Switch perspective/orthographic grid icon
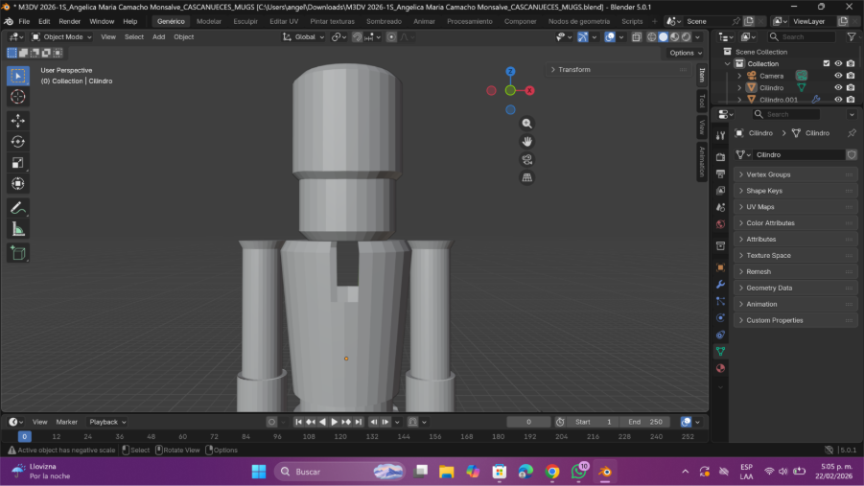864x486 pixels. pyautogui.click(x=527, y=177)
